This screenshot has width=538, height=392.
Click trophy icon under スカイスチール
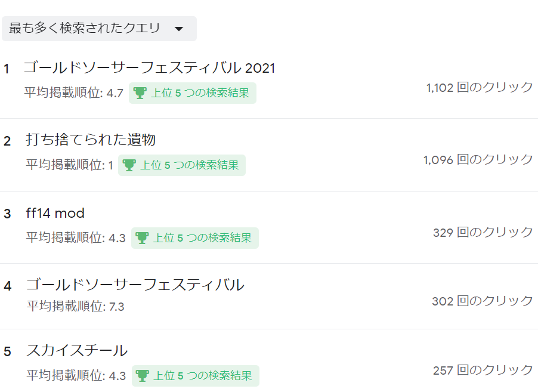pyautogui.click(x=142, y=375)
